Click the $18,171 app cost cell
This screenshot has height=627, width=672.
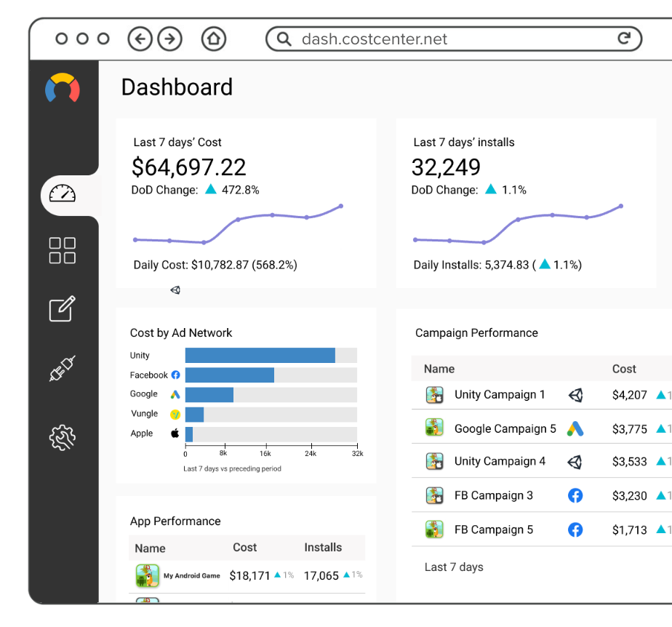point(249,575)
